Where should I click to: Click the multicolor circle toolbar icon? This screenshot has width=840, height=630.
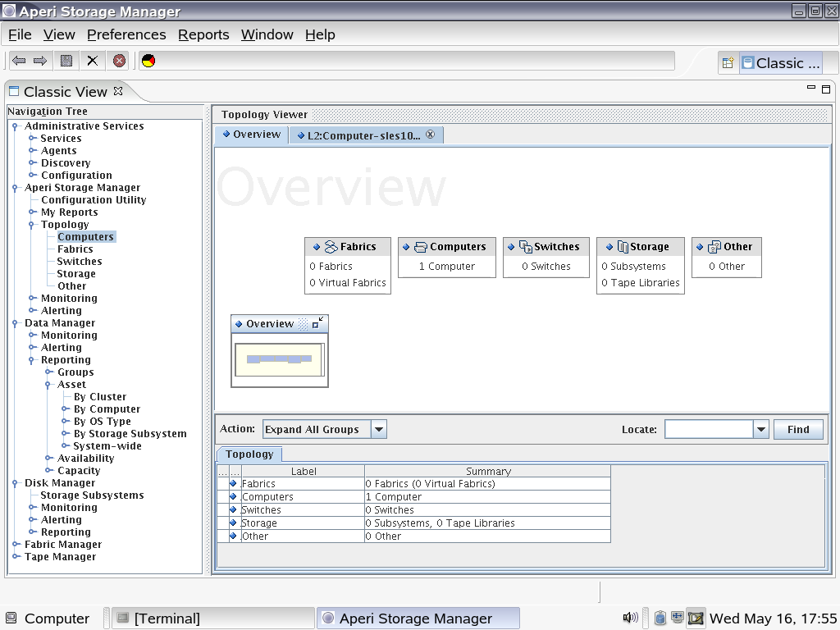(148, 61)
